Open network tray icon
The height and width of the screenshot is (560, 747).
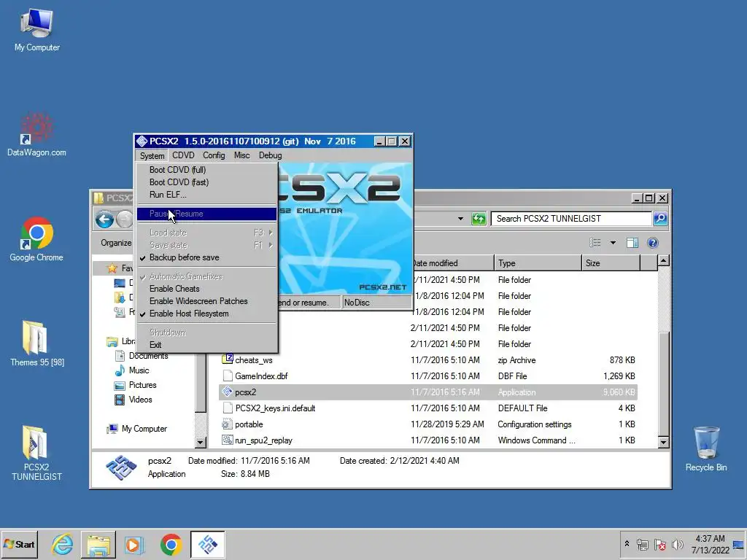point(642,544)
